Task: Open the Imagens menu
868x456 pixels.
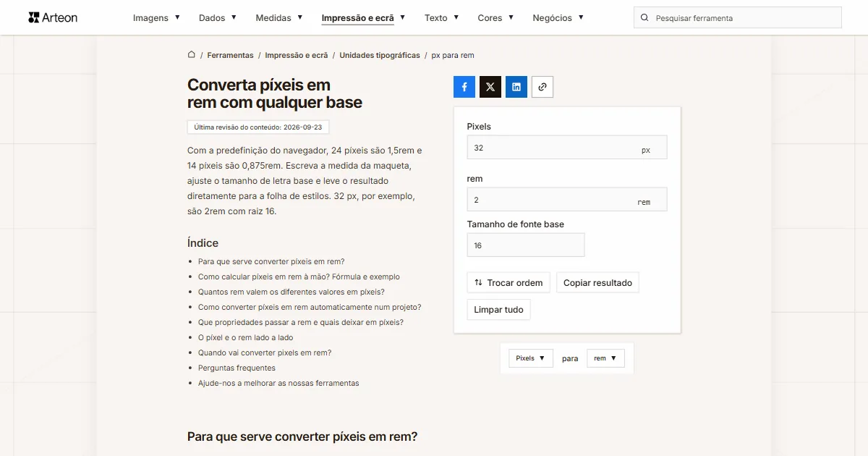Action: click(x=157, y=17)
